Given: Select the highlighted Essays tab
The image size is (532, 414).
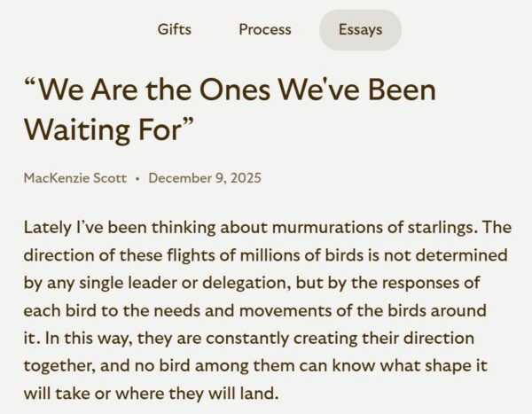Looking at the screenshot, I should tap(360, 29).
